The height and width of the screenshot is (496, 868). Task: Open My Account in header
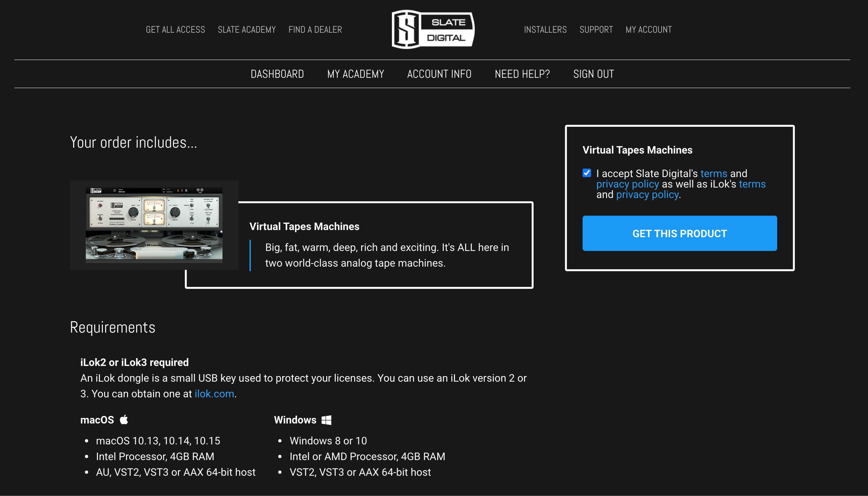pyautogui.click(x=649, y=30)
